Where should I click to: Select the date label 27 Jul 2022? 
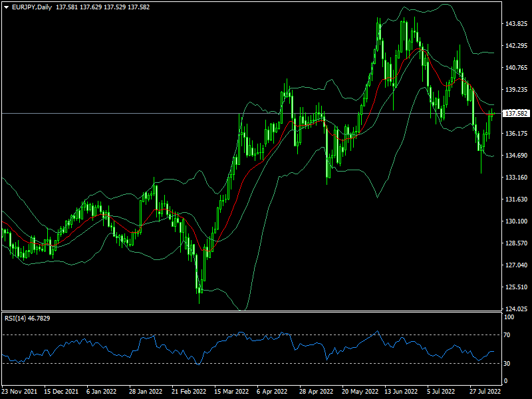pyautogui.click(x=485, y=391)
